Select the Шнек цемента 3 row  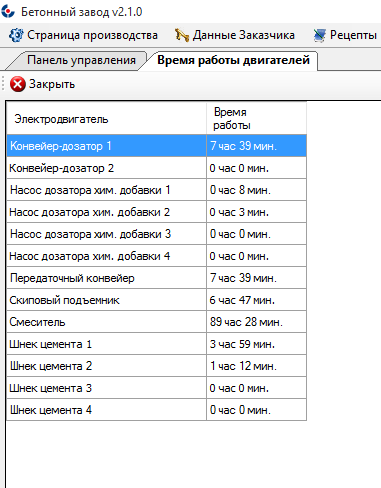(156, 388)
